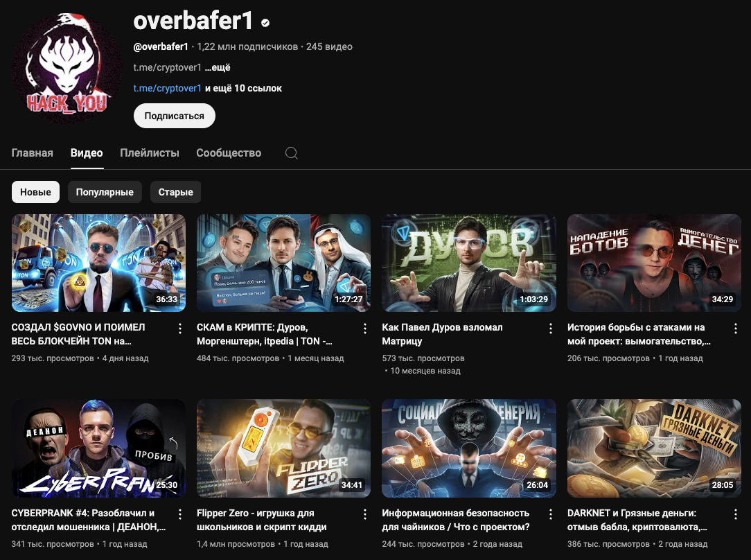Play the 1:27:27 video thumbnail
Screen dimensions: 751x560
click(283, 263)
